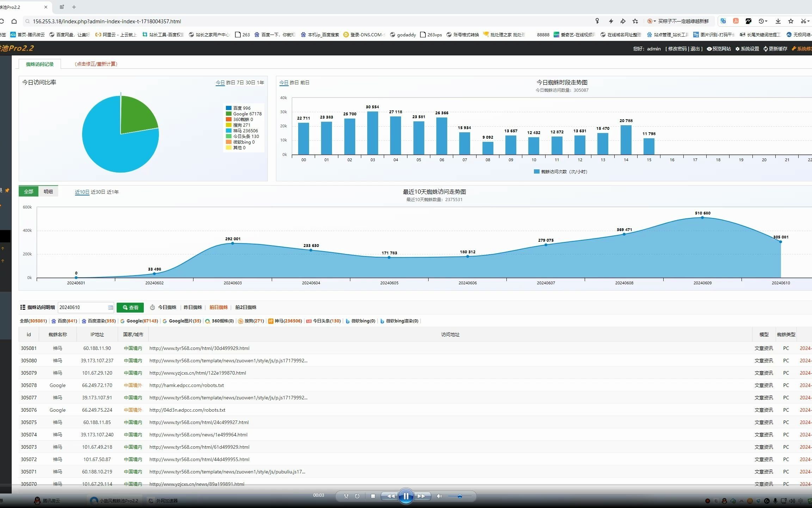Select the 明细 tab
This screenshot has width=812, height=508.
48,192
